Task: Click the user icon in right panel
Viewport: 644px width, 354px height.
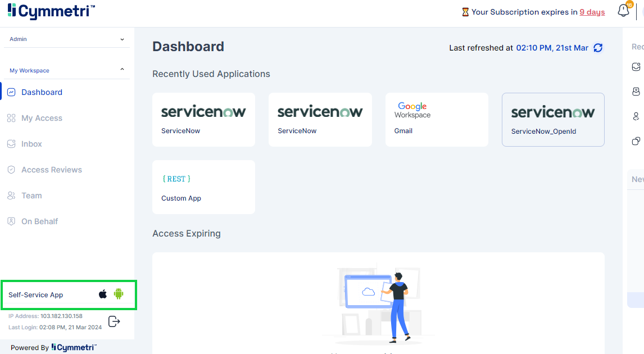Action: 636,117
